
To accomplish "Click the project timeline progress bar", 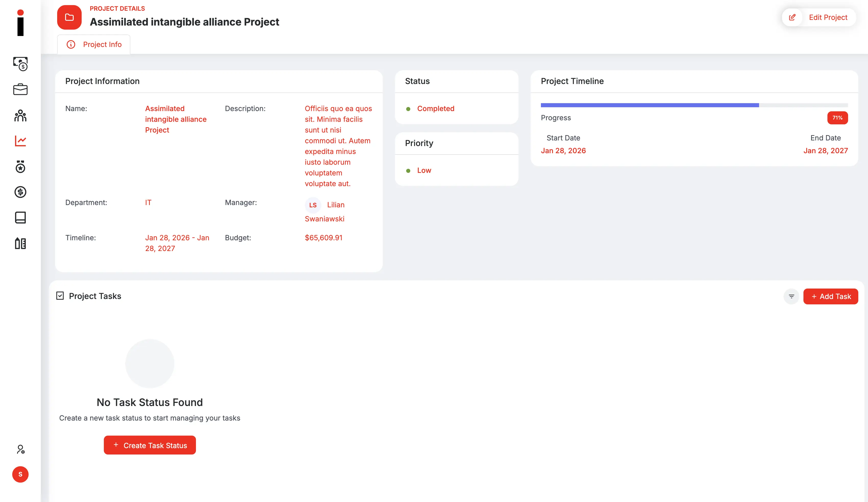I will (695, 105).
